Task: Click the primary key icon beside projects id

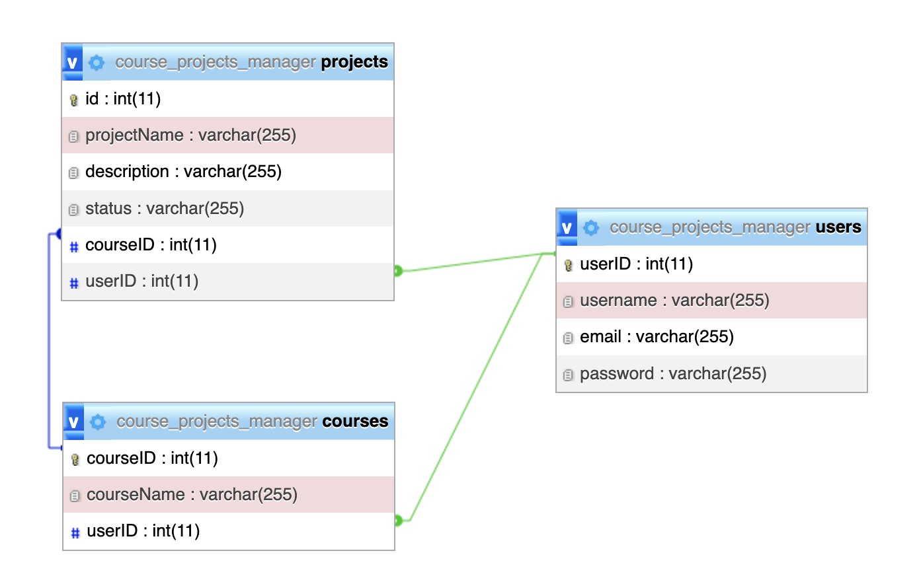Action: pyautogui.click(x=74, y=100)
